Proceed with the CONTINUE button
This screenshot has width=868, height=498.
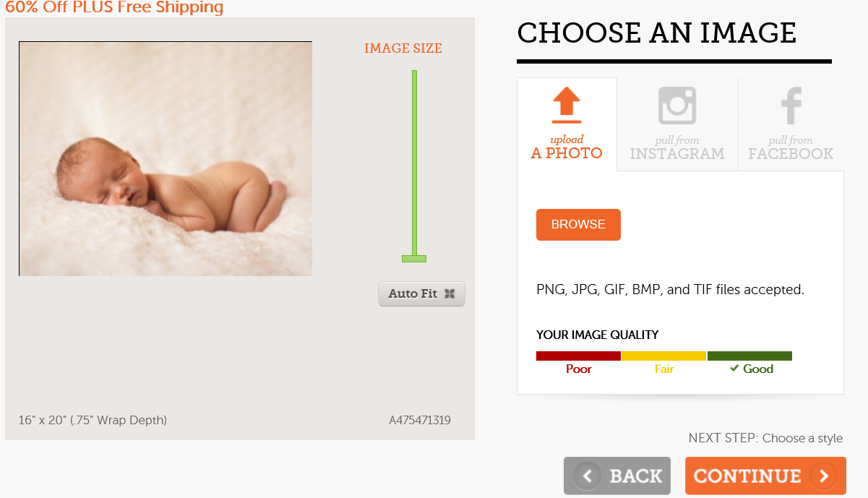pyautogui.click(x=765, y=476)
